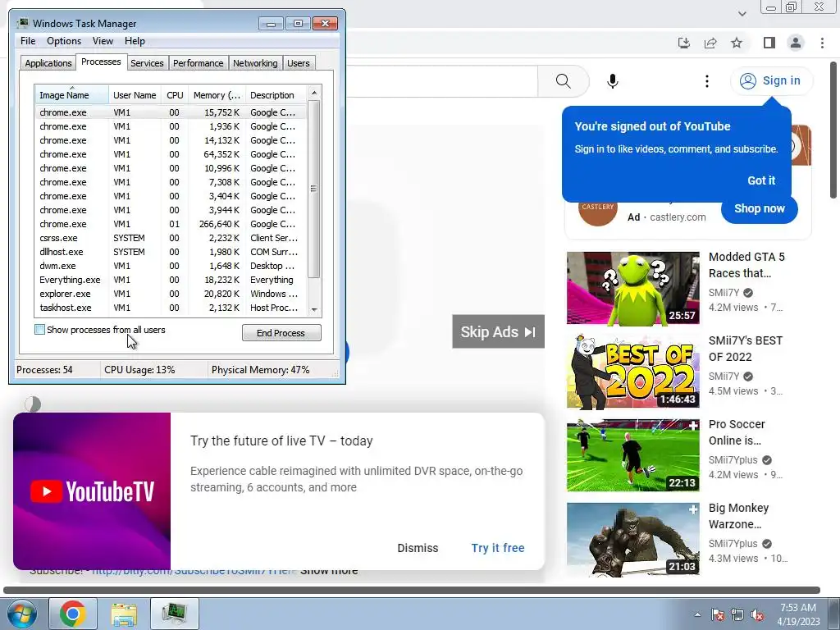
Task: Select chrome.exe using 266,640 K memory
Action: (171, 224)
